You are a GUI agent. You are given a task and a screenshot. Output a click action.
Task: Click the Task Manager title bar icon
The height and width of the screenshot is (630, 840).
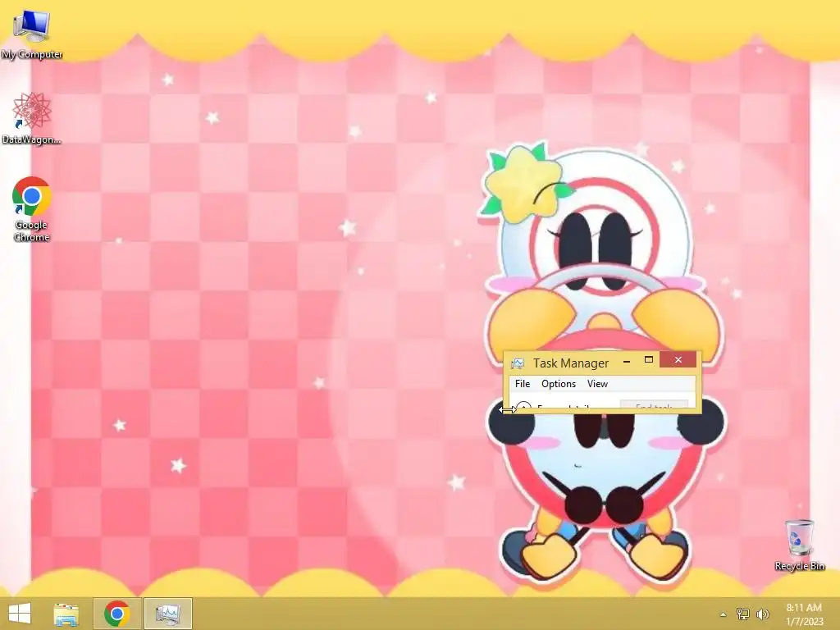pyautogui.click(x=517, y=363)
